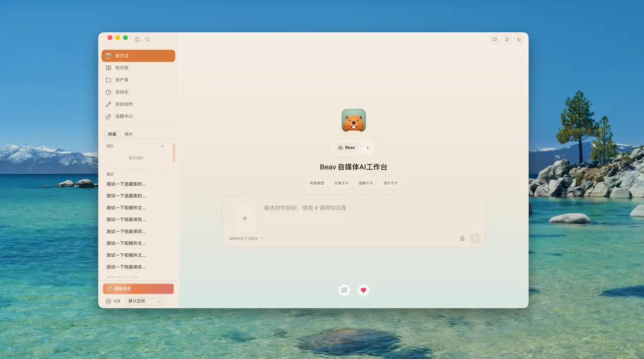Add an agent with plus beside Beav
The height and width of the screenshot is (359, 644).
[368, 148]
